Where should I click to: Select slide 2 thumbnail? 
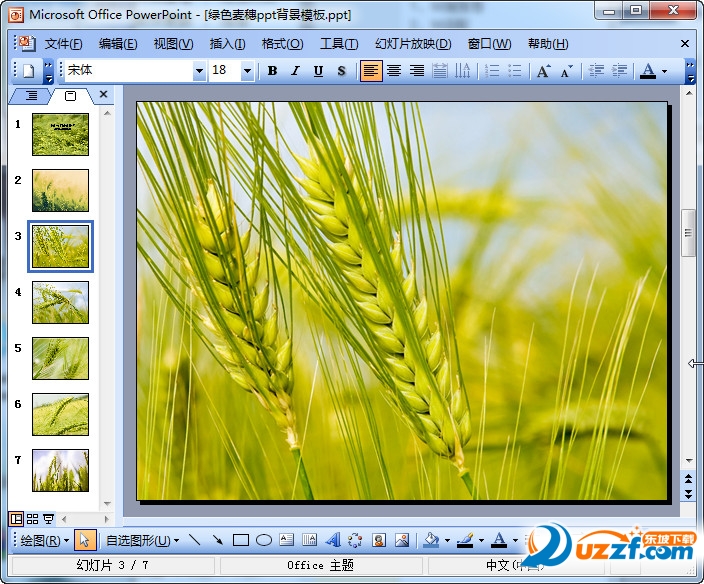(x=61, y=190)
